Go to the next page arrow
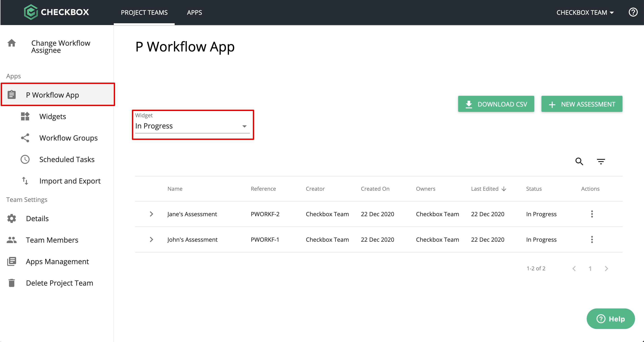 coord(606,269)
